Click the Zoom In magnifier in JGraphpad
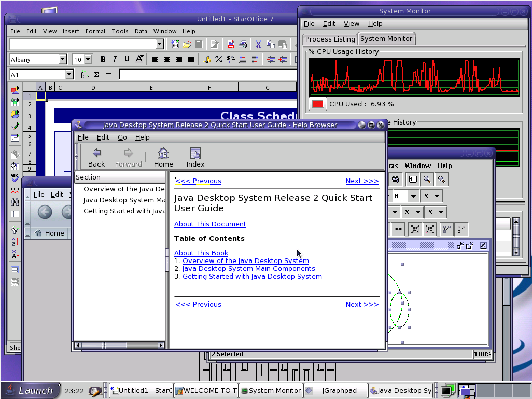The width and height of the screenshot is (532, 399). coord(427,180)
